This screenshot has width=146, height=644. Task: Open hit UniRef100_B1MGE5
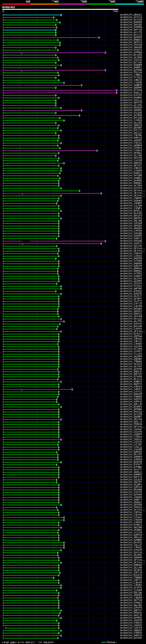(x=131, y=37)
